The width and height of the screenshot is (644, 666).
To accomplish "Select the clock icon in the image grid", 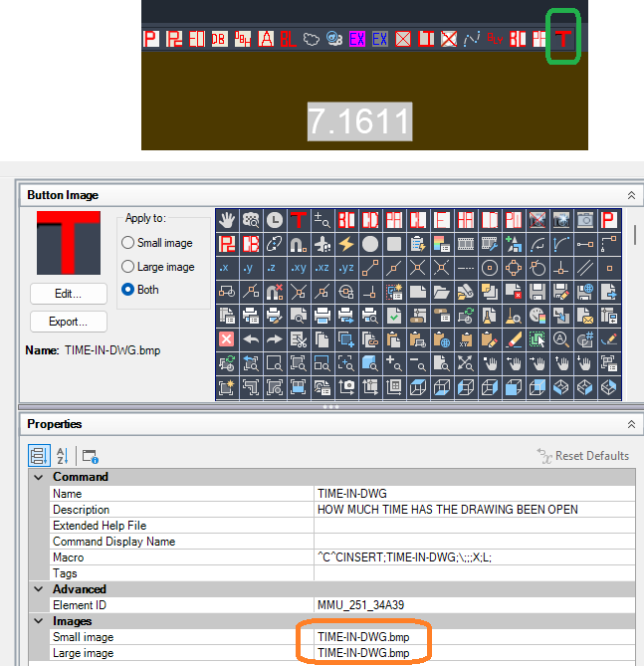I will [x=275, y=220].
